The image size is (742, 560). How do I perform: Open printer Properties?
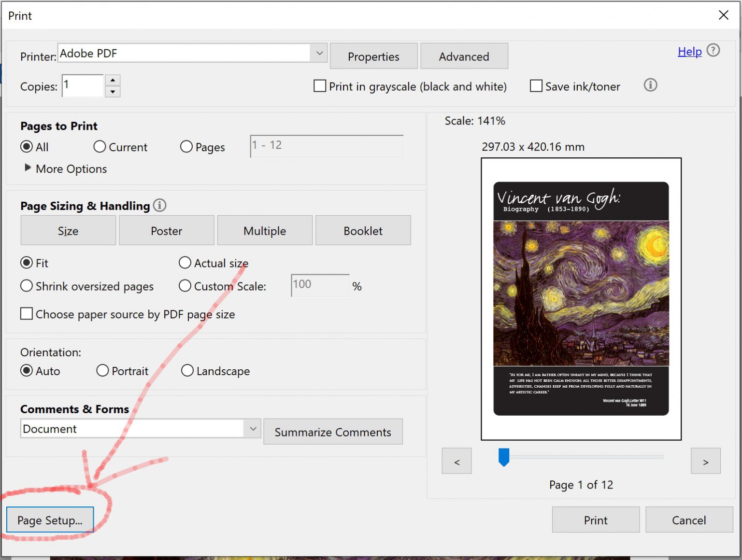[x=373, y=56]
